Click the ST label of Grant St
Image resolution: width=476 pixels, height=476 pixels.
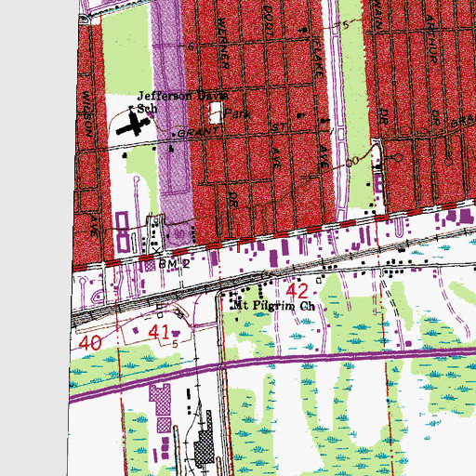(278, 127)
